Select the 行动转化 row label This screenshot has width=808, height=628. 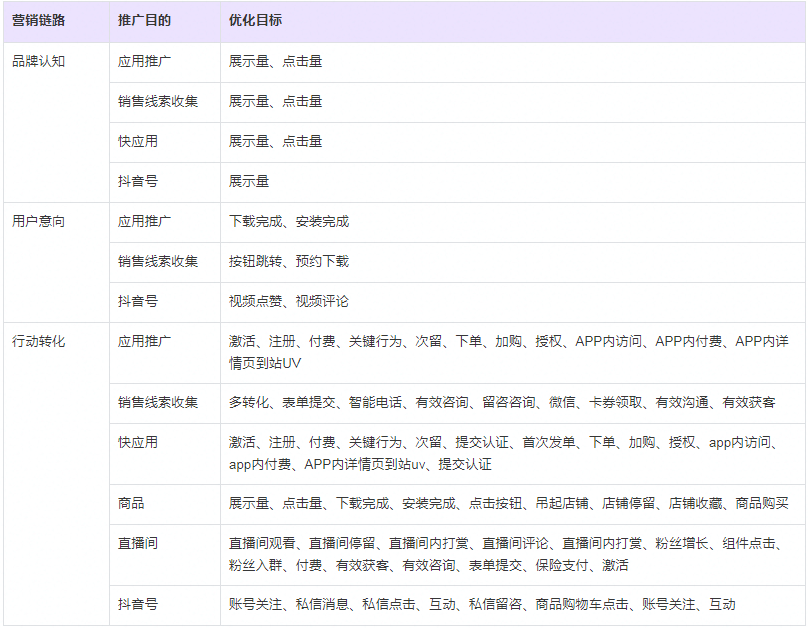(x=38, y=341)
